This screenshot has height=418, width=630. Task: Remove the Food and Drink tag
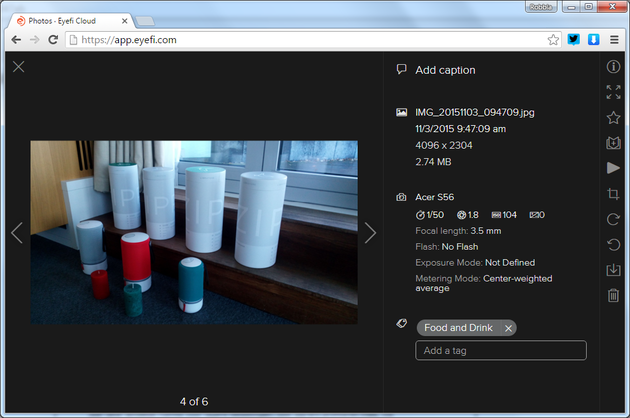click(508, 328)
